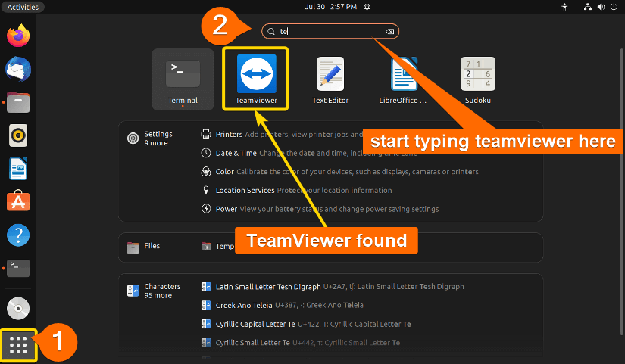Click the search results scrollbar
Image resolution: width=625 pixels, height=364 pixels.
[621, 191]
